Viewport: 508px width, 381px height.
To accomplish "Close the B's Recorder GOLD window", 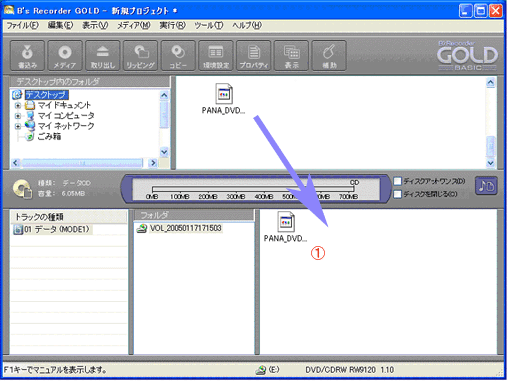I will pos(496,11).
